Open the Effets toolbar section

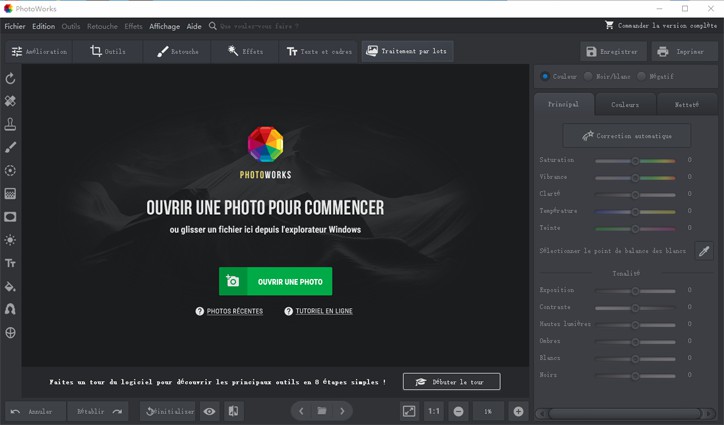245,52
